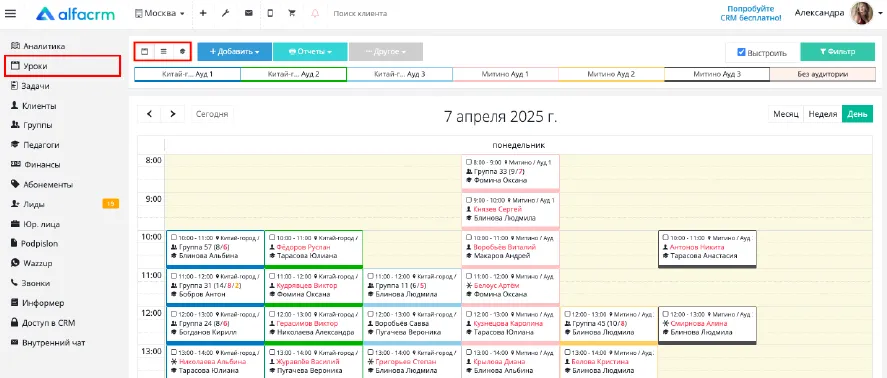The height and width of the screenshot is (378, 887).
Task: Open notifications bell
Action: click(315, 13)
